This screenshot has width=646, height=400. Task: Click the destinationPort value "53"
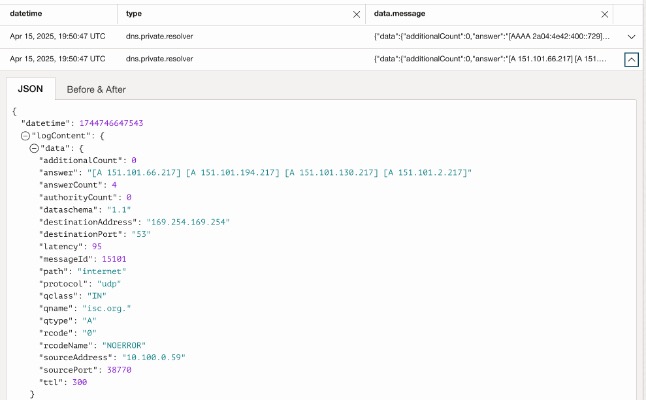[x=141, y=234]
